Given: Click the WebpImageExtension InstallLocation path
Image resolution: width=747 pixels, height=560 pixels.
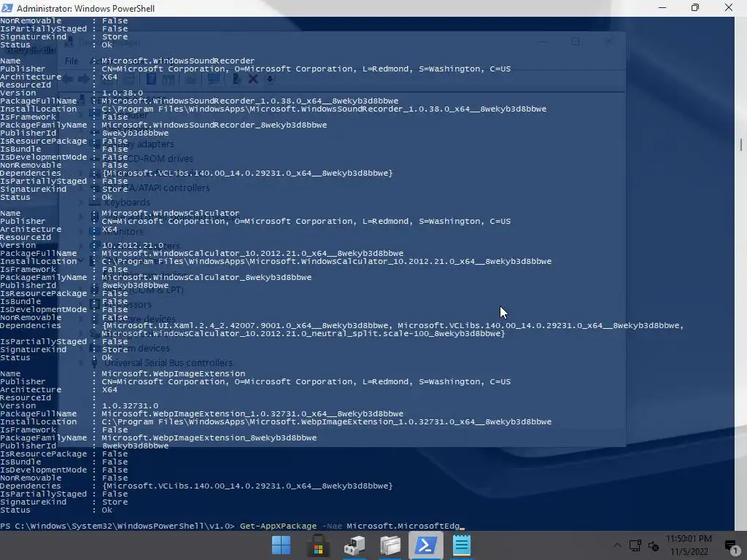Looking at the screenshot, I should click(326, 422).
